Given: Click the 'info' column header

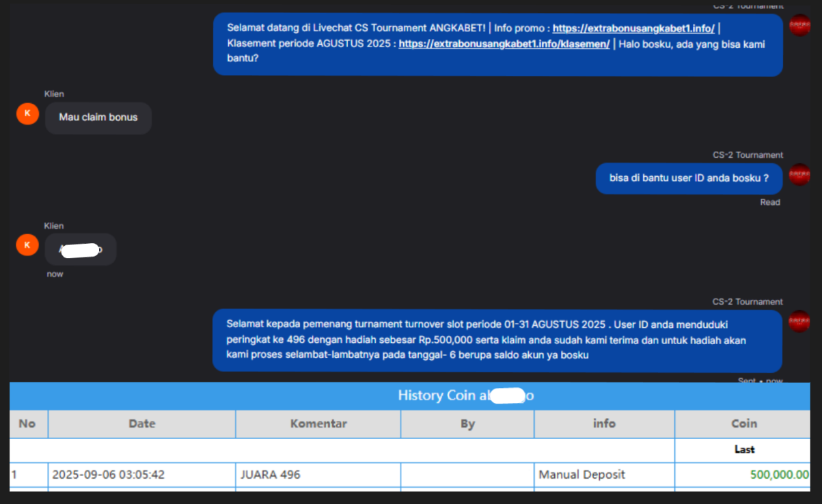Looking at the screenshot, I should pos(604,423).
